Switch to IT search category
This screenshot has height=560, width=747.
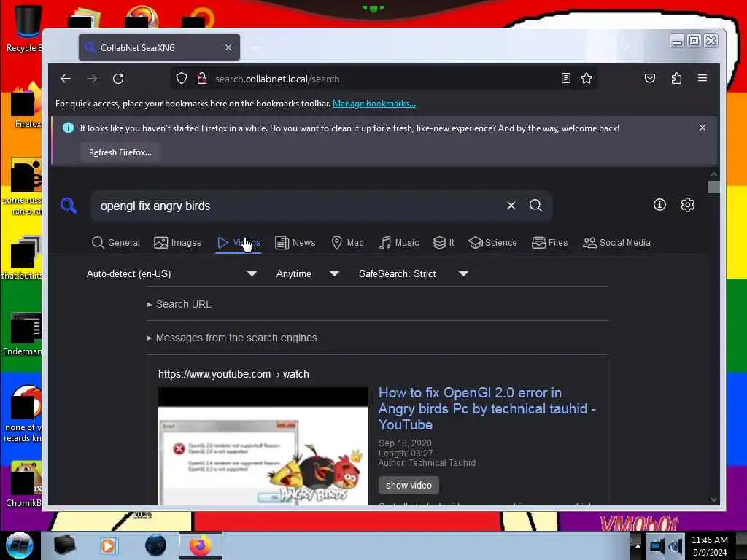444,242
